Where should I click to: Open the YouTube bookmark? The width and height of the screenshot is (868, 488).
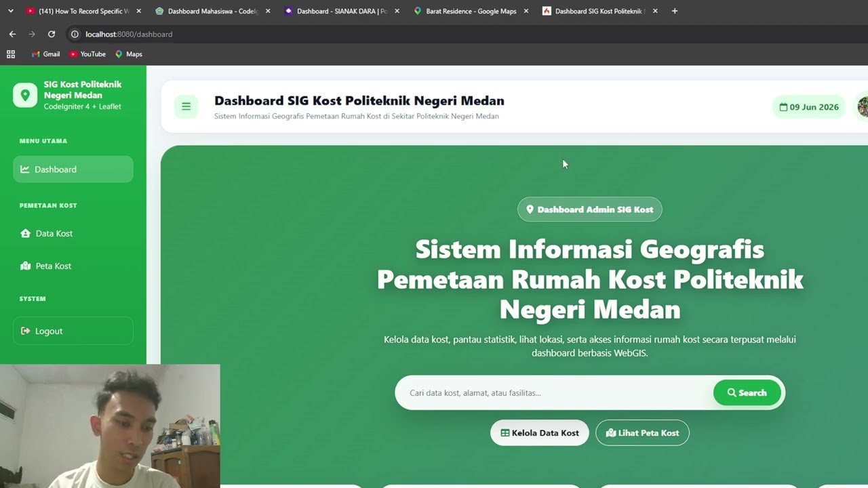(x=87, y=54)
